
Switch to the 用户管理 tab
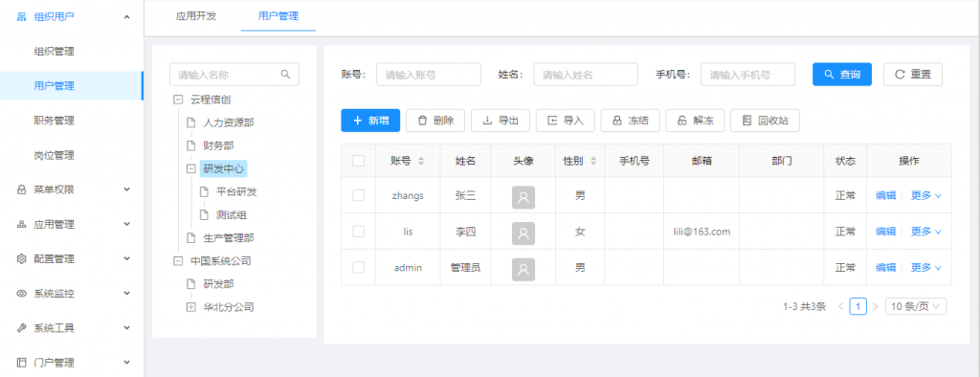coord(278,16)
